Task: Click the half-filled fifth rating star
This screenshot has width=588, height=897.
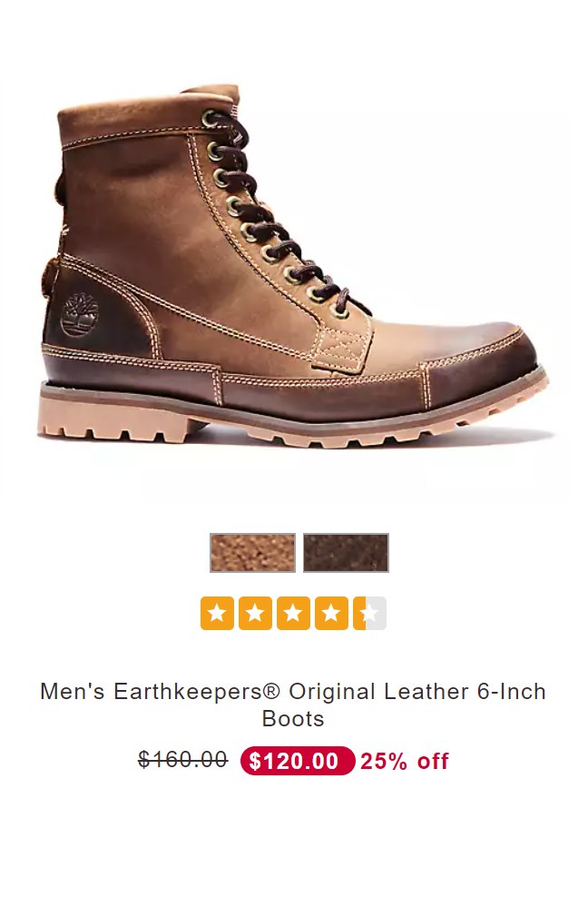Action: pyautogui.click(x=369, y=613)
